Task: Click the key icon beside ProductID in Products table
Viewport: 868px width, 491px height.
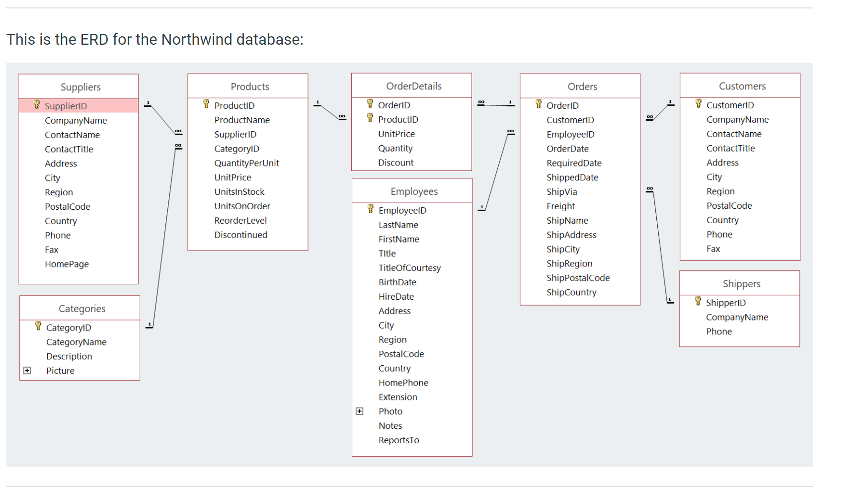Action: click(206, 104)
